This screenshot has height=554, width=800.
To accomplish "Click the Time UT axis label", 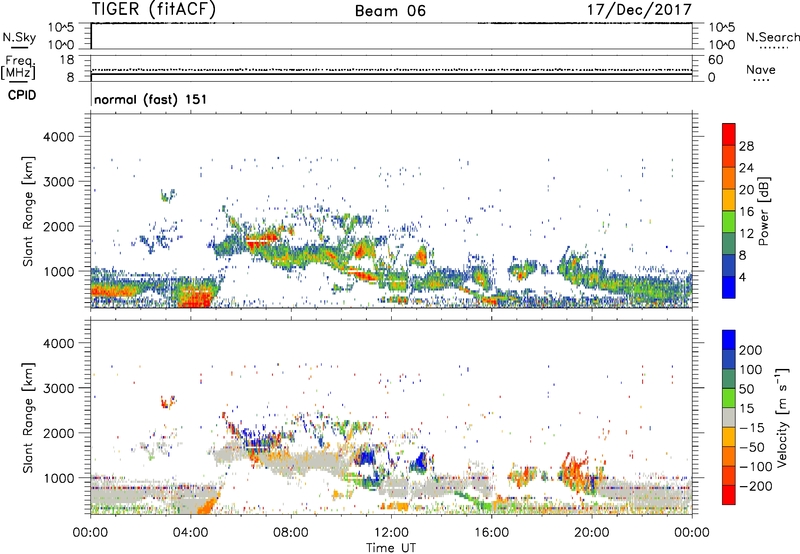I will pyautogui.click(x=391, y=547).
